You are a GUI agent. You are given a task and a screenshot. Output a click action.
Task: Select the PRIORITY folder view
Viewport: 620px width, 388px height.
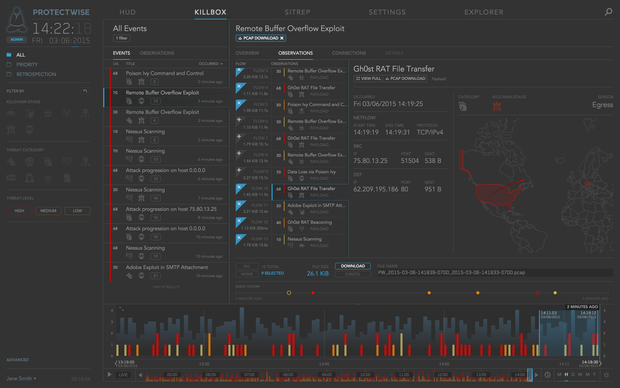[x=27, y=64]
